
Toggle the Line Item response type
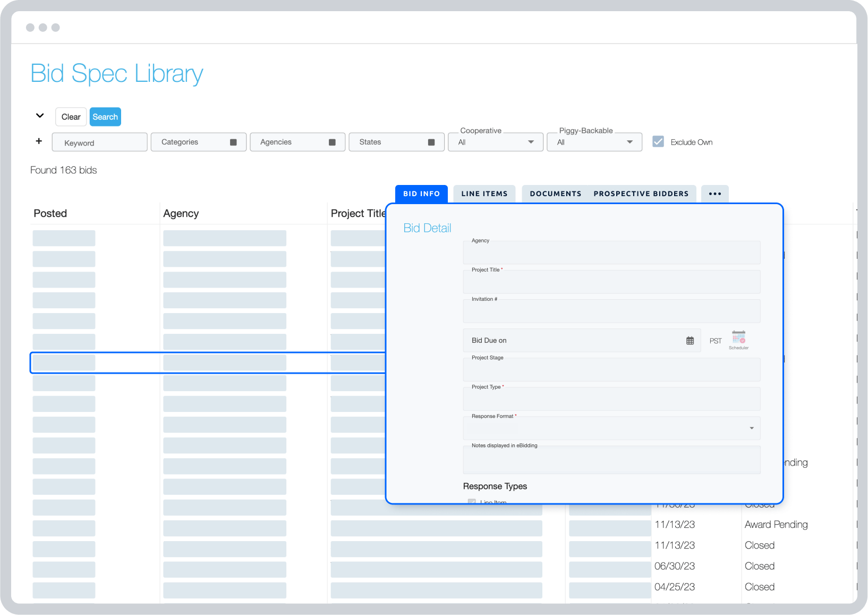pos(472,502)
